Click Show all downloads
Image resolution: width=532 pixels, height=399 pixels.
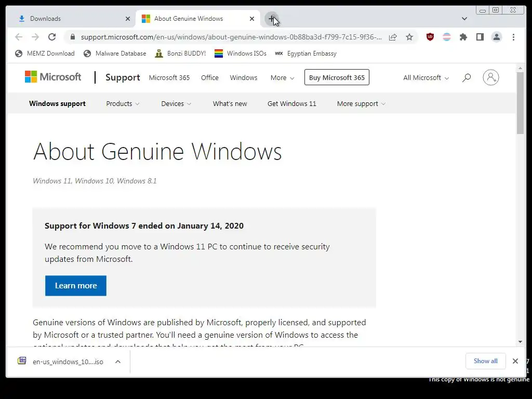tap(486, 361)
